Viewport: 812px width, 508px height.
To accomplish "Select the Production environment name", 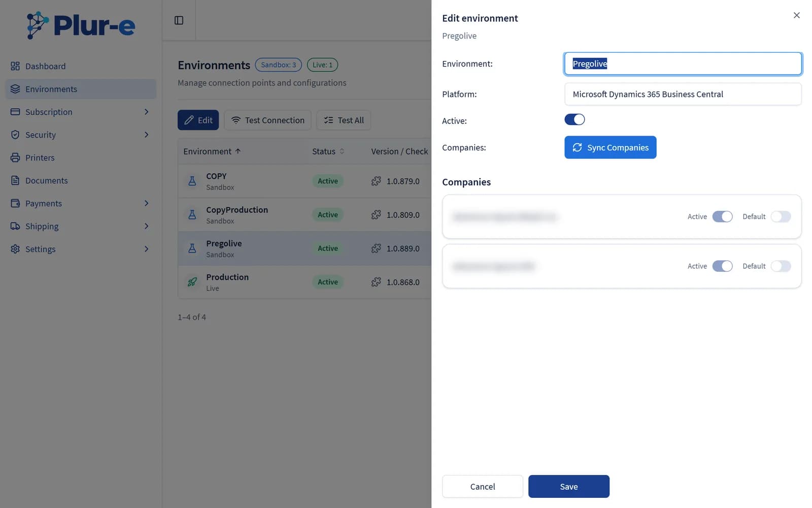I will coord(227,277).
